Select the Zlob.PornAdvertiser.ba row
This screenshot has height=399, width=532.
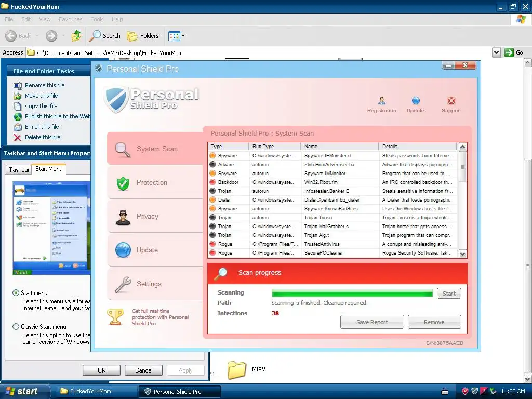[x=332, y=165]
